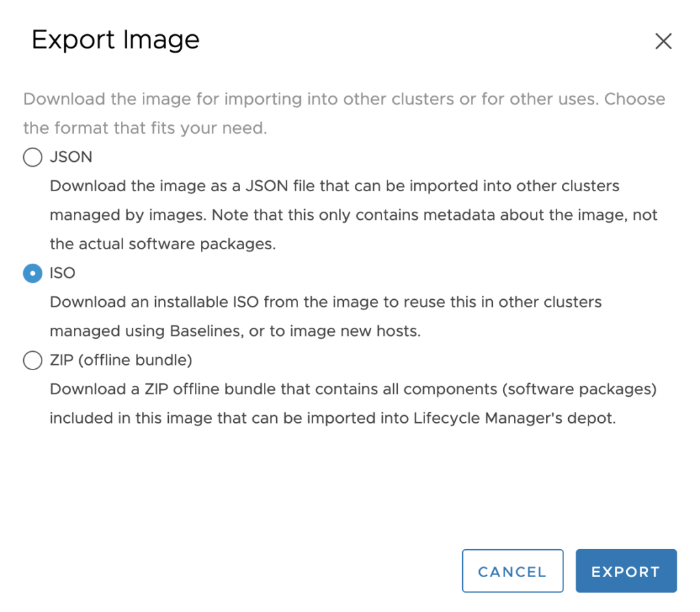Click the "Download the image for importing" intro line
This screenshot has width=700, height=612.
[x=344, y=99]
